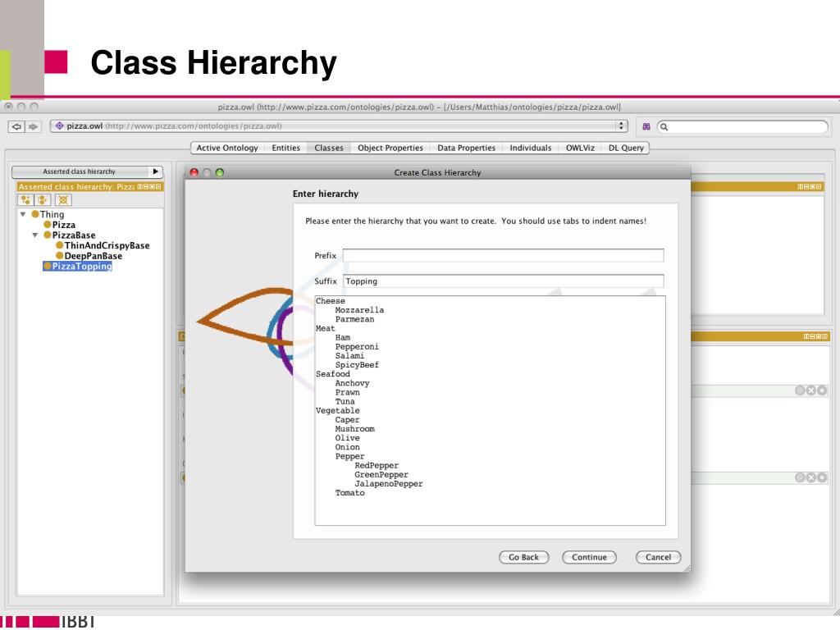Click the Continue button
The image size is (840, 630).
point(589,557)
